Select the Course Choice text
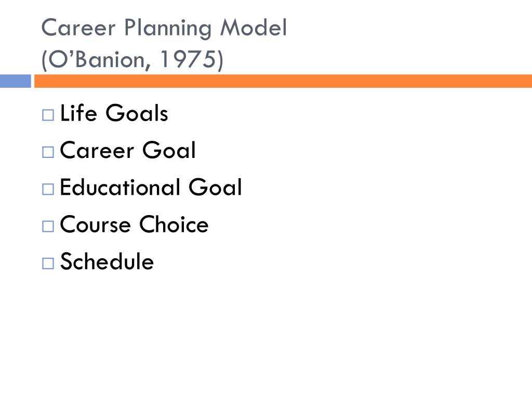This screenshot has width=532, height=399. tap(134, 224)
